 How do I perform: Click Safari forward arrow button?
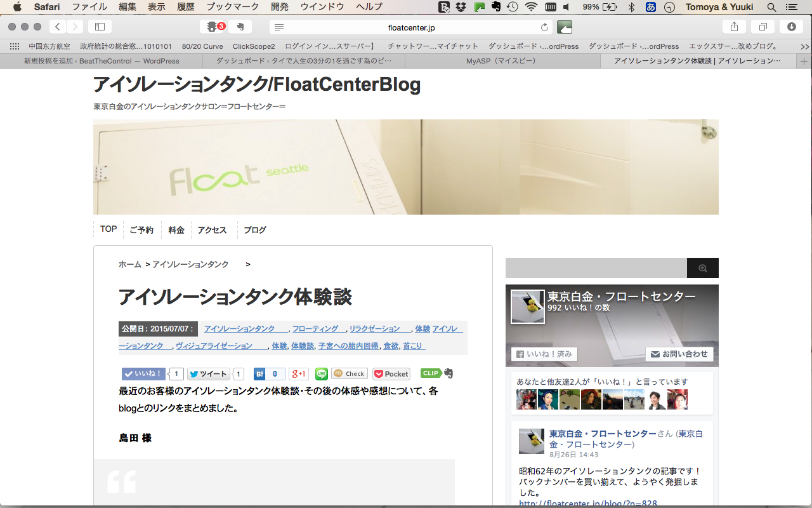(x=75, y=27)
